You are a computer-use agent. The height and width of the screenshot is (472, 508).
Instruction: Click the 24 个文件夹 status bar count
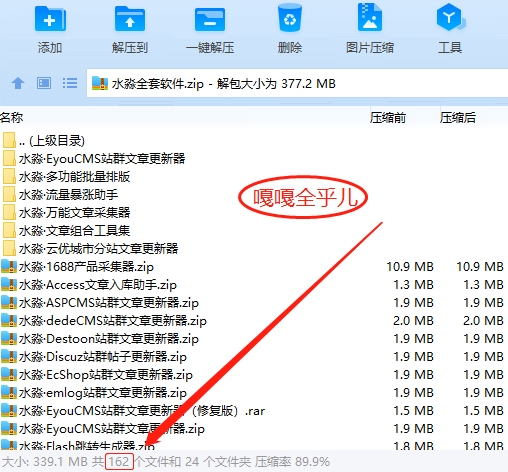218,462
